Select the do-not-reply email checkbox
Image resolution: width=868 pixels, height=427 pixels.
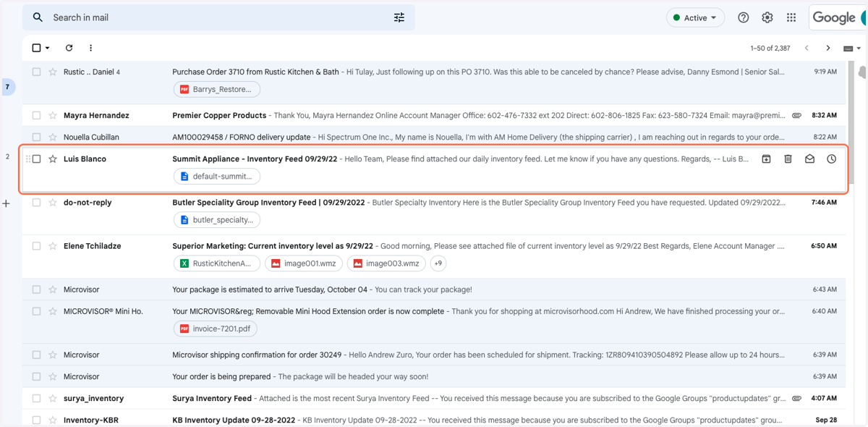point(36,203)
